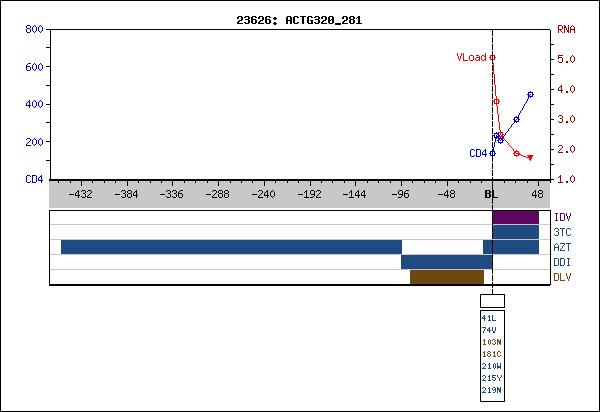The width and height of the screenshot is (600, 412).
Task: Click the 219N mutation entry
Action: click(491, 389)
